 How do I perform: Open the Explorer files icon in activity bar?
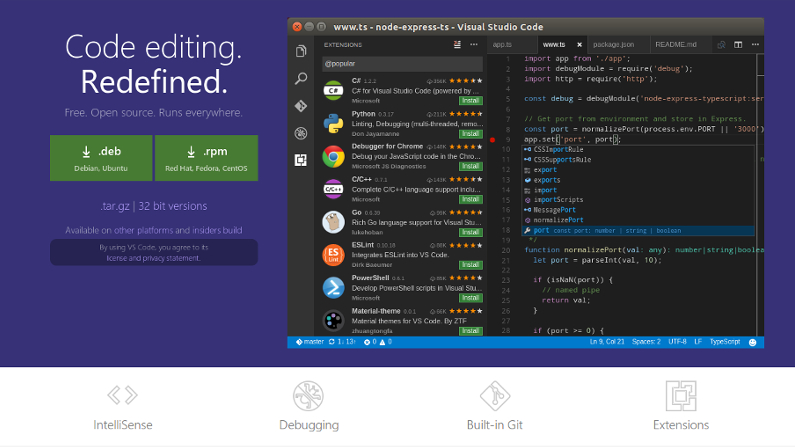point(301,51)
